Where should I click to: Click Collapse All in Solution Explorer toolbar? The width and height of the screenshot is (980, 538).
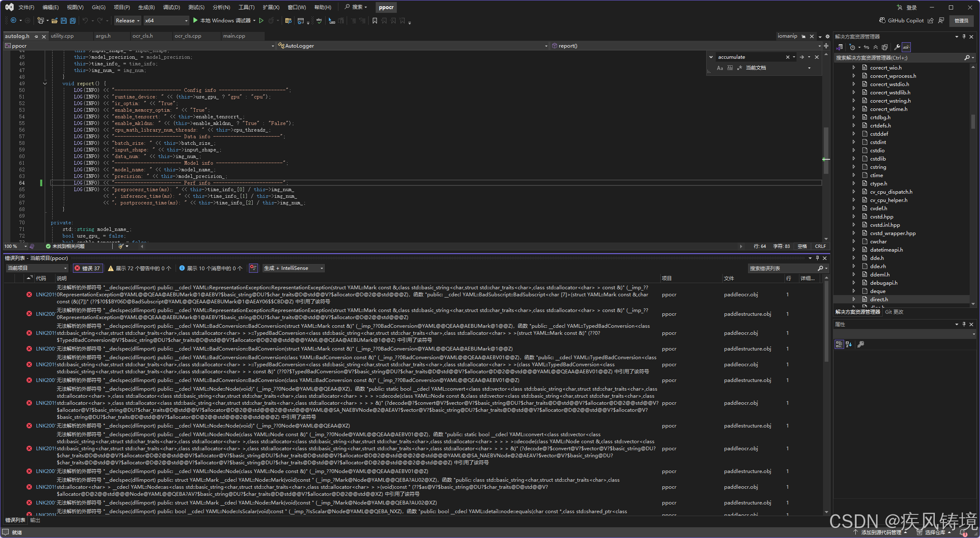click(x=875, y=47)
